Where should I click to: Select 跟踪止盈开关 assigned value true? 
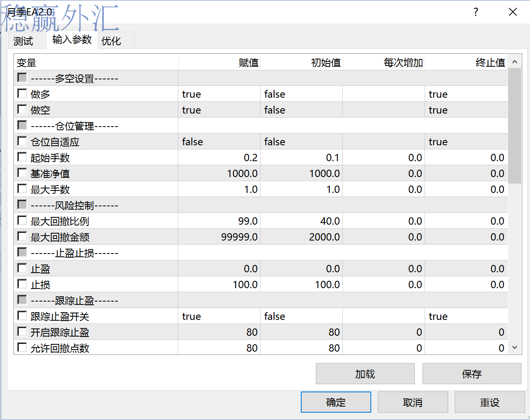[x=219, y=316]
